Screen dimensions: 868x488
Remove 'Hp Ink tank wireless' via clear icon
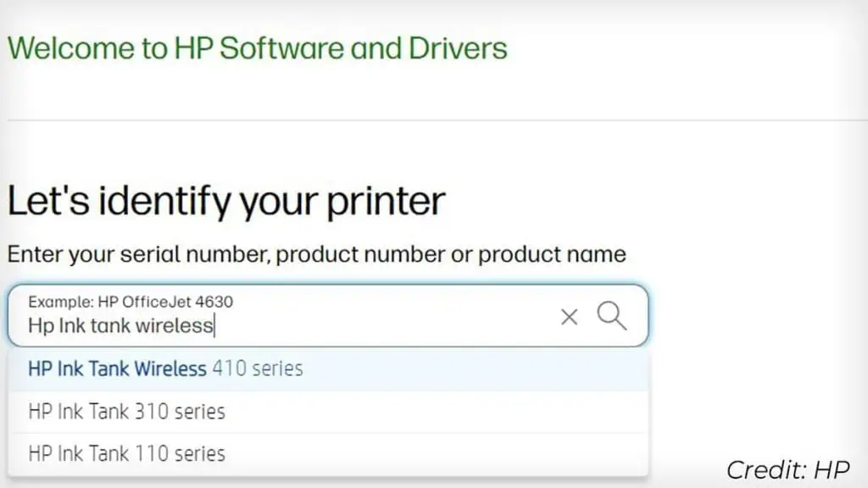[569, 316]
